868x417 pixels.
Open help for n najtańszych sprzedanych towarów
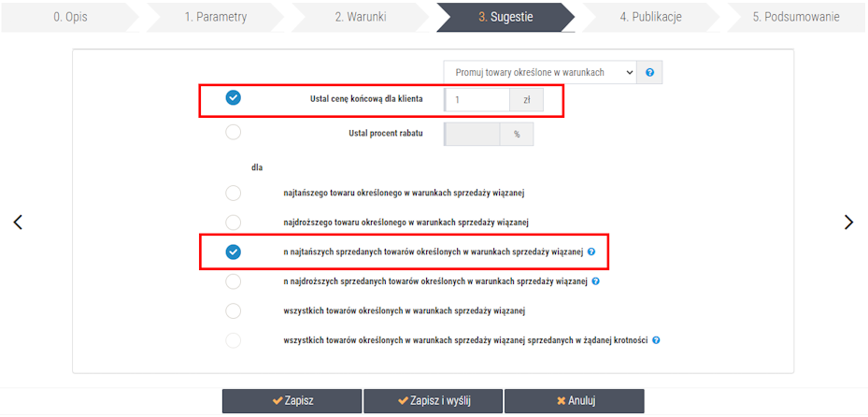(591, 252)
